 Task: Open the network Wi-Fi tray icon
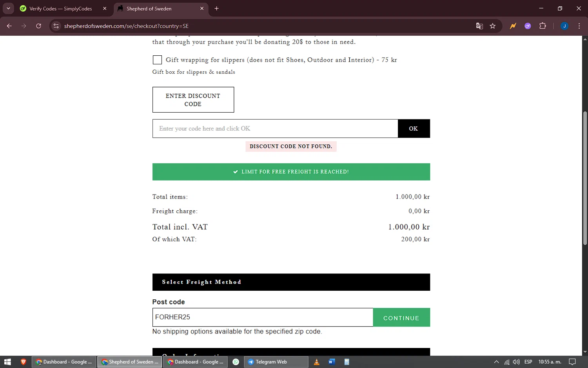(x=507, y=362)
